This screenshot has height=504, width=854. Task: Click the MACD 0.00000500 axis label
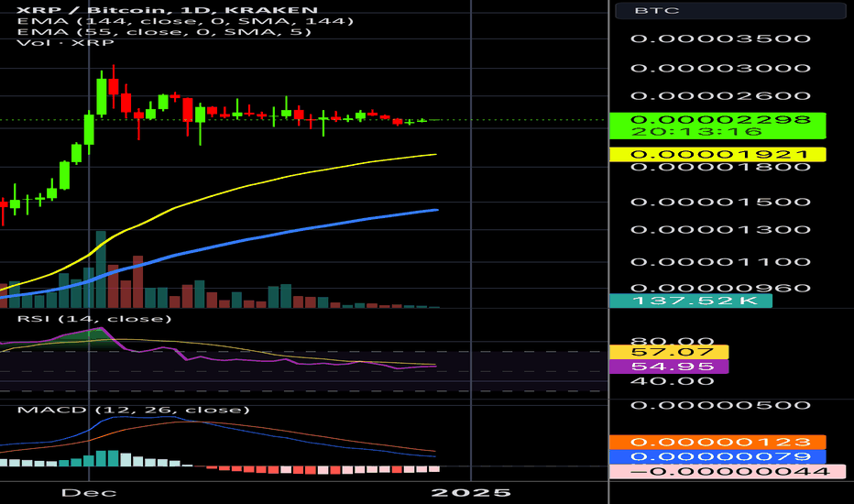click(x=720, y=405)
